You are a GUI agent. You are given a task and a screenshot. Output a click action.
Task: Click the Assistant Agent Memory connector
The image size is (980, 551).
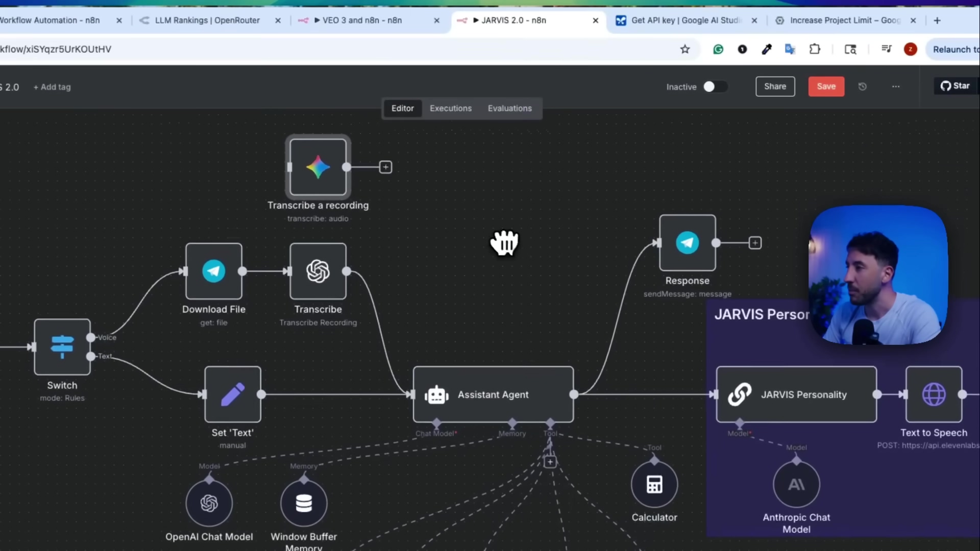pyautogui.click(x=512, y=422)
